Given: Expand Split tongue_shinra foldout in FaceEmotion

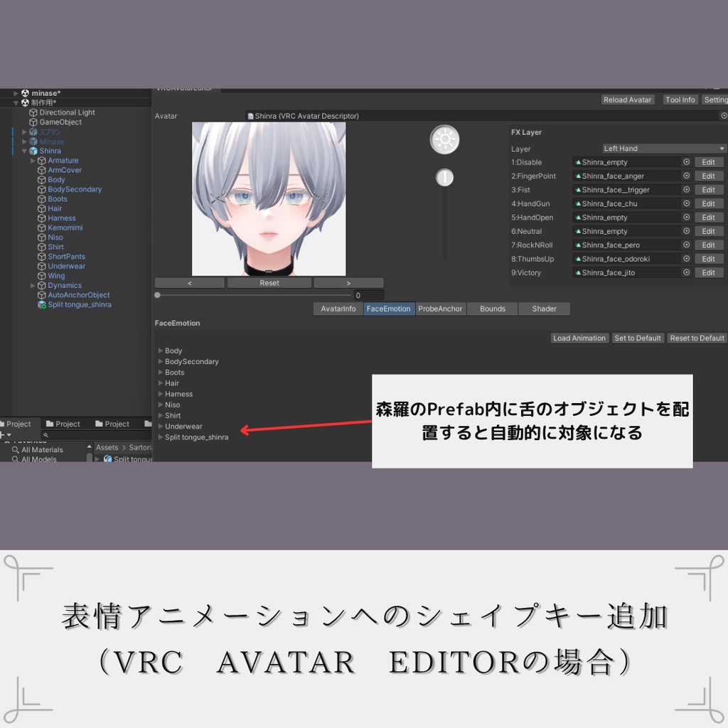Looking at the screenshot, I should tap(161, 437).
